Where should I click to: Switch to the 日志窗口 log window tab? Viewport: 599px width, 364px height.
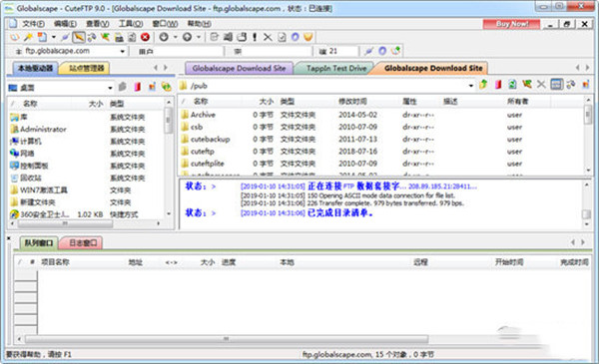83,242
